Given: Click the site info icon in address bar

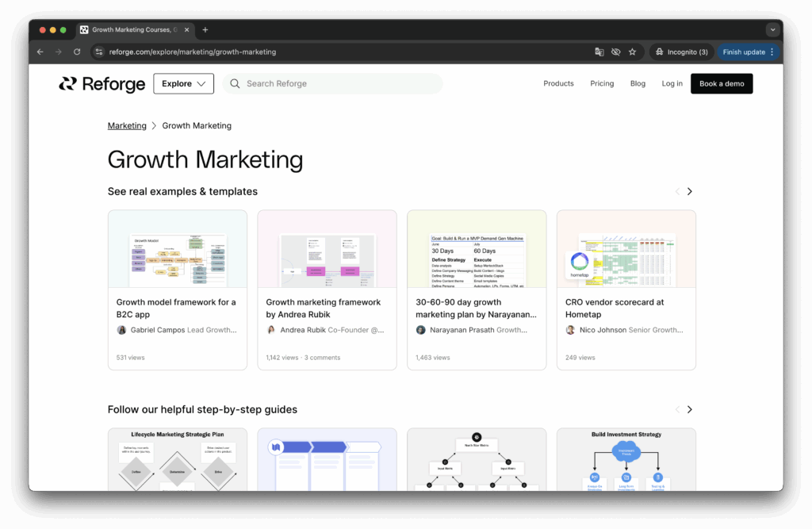Looking at the screenshot, I should 99,52.
